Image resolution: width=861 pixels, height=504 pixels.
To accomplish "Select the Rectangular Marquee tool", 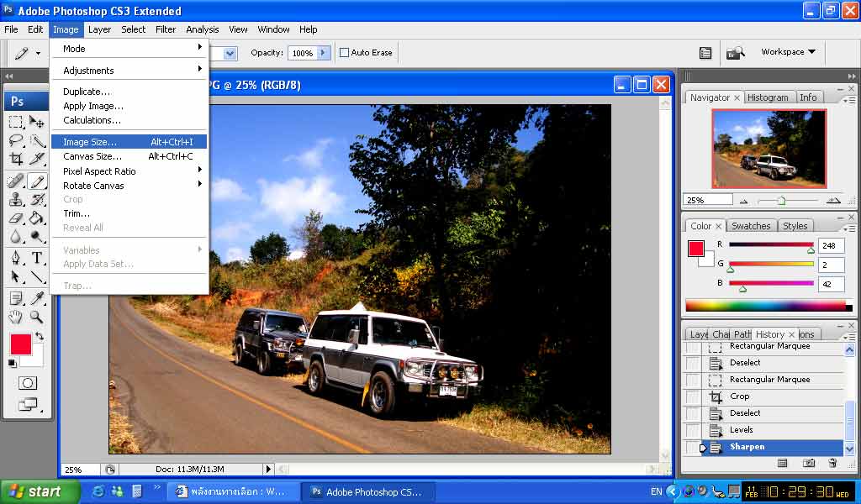I will click(x=16, y=121).
